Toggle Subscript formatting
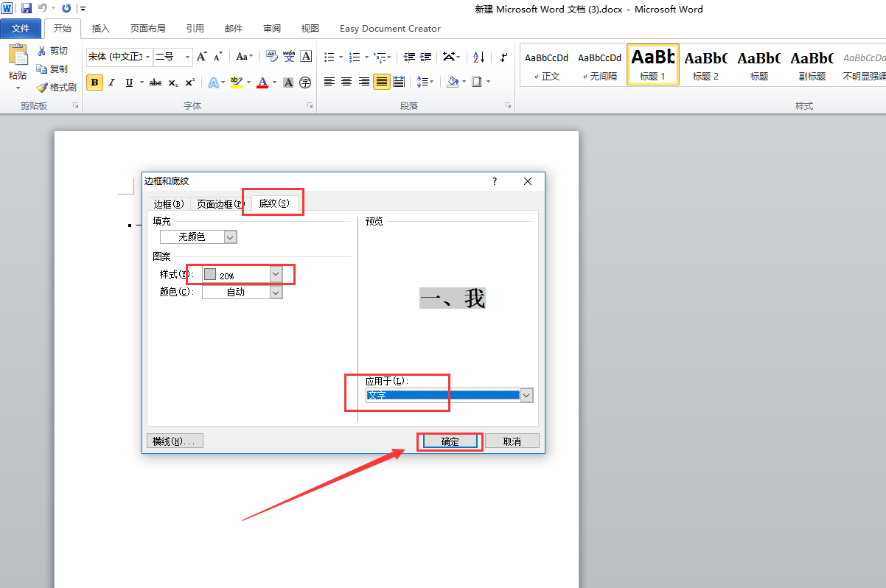Viewport: 886px width, 588px height. coord(172,83)
